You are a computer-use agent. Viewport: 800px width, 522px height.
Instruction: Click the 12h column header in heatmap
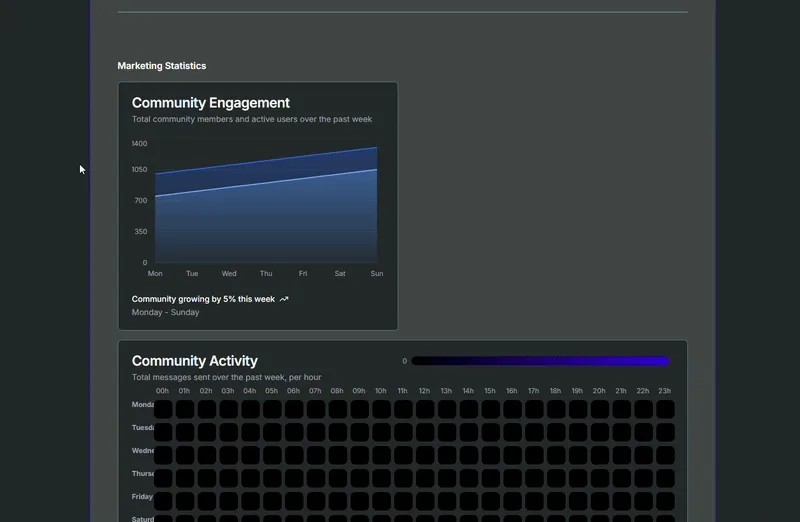coord(425,391)
